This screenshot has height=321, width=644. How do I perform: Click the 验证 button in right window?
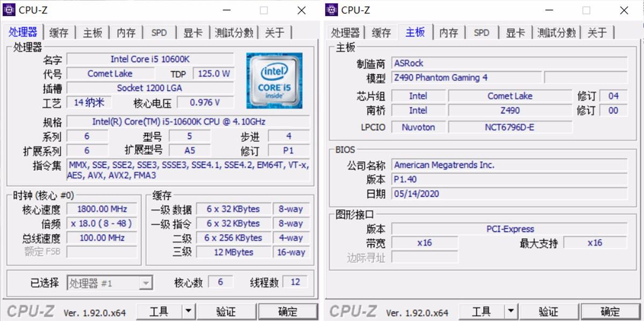coord(549,311)
